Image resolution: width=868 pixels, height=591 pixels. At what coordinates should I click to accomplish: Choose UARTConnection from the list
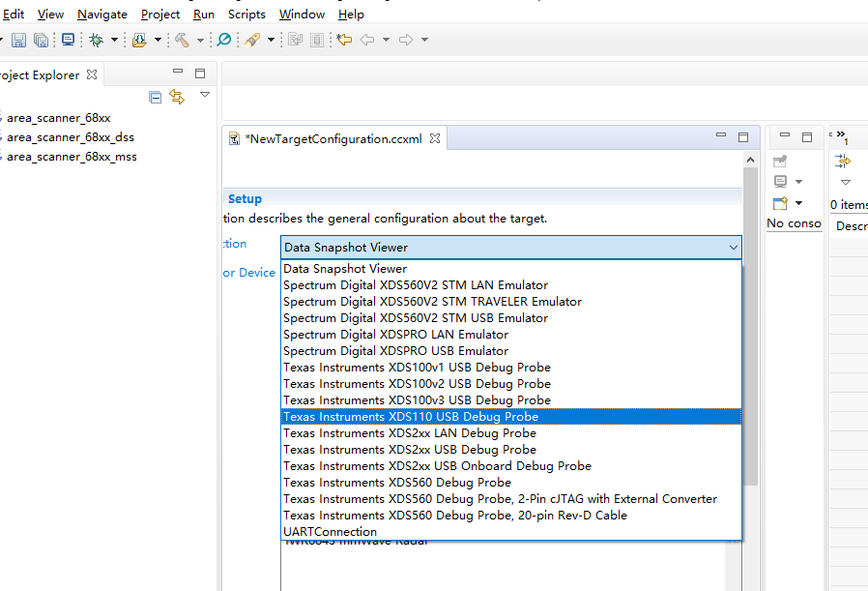(x=330, y=532)
